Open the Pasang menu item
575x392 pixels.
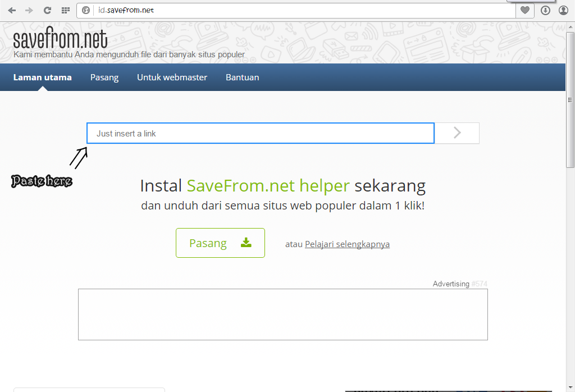(104, 78)
